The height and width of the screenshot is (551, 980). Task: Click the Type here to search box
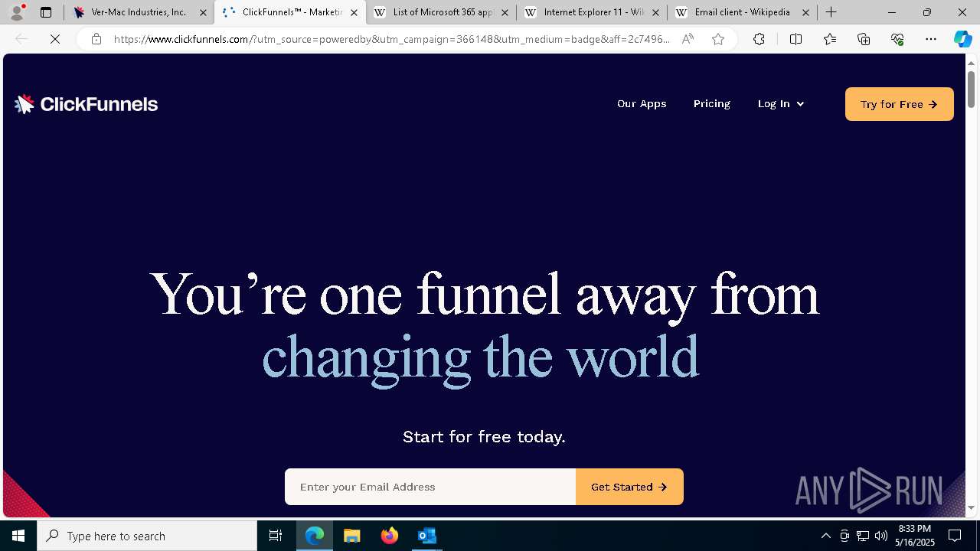coord(147,536)
